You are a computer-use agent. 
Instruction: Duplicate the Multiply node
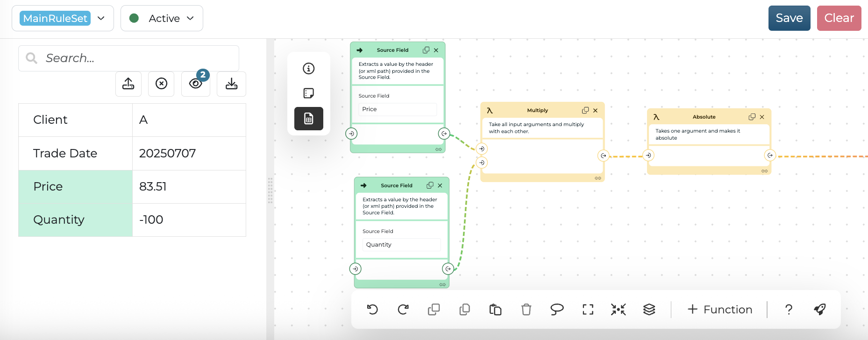click(585, 110)
